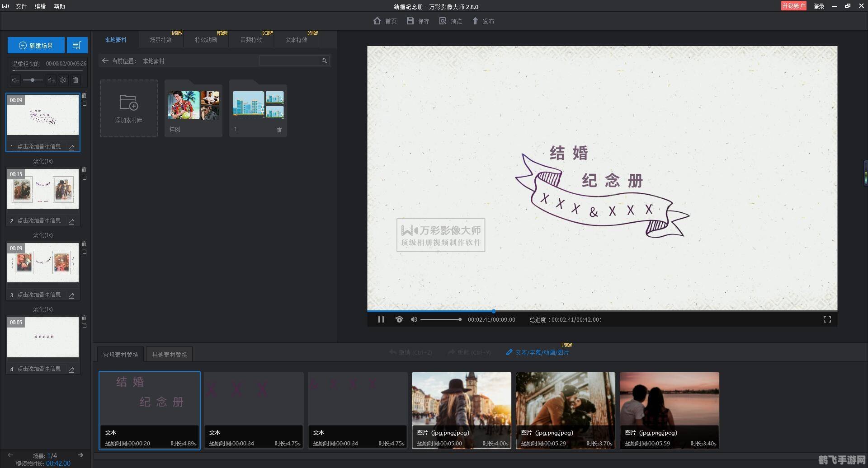Duplicate scene 4 using its copy icon

click(84, 326)
